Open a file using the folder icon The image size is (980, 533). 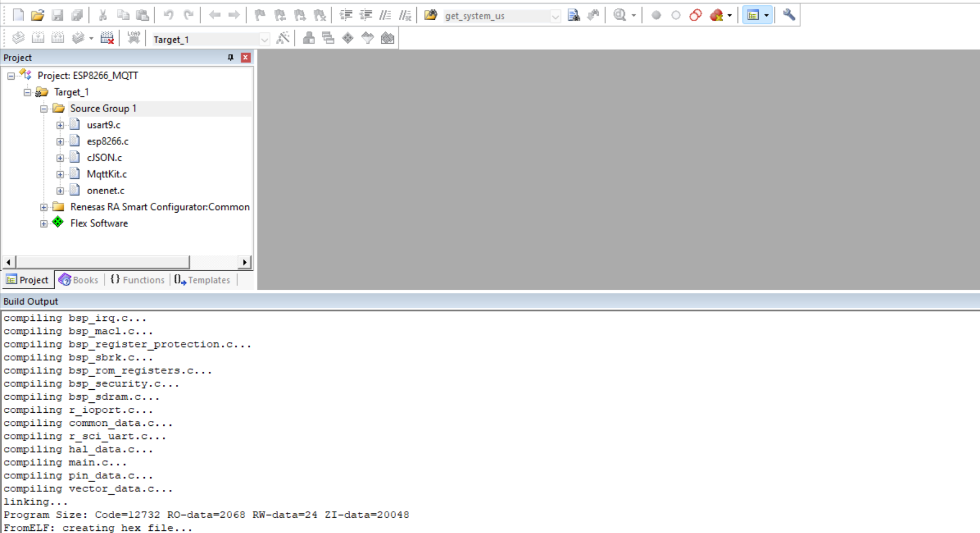click(x=38, y=15)
